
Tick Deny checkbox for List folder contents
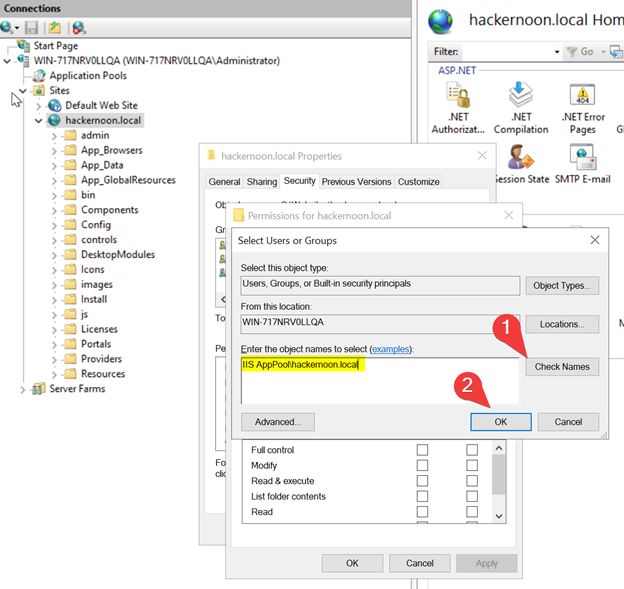[472, 496]
